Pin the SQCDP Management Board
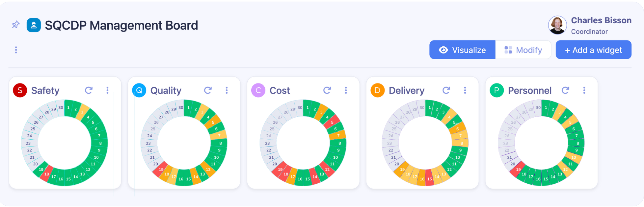 15,24
